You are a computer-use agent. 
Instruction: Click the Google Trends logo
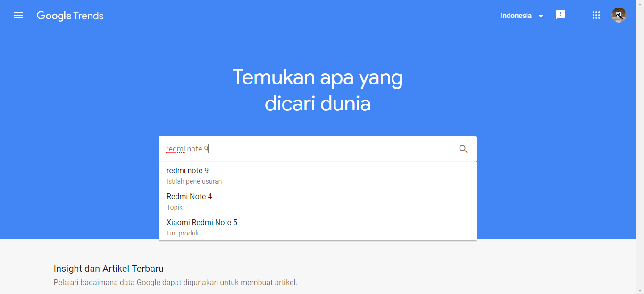coord(70,16)
